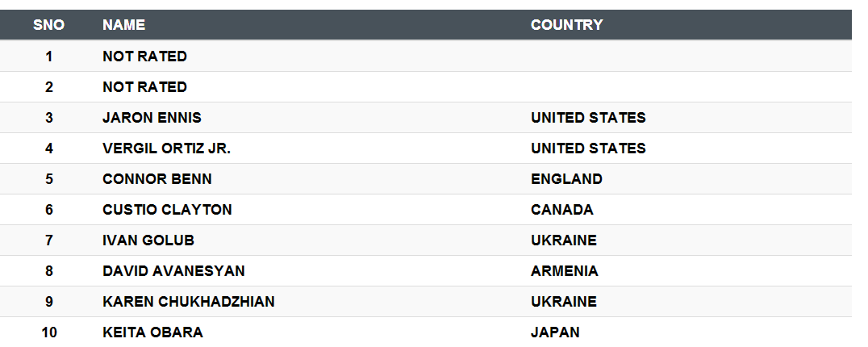
Task: Click the CANADA country cell
Action: point(562,210)
